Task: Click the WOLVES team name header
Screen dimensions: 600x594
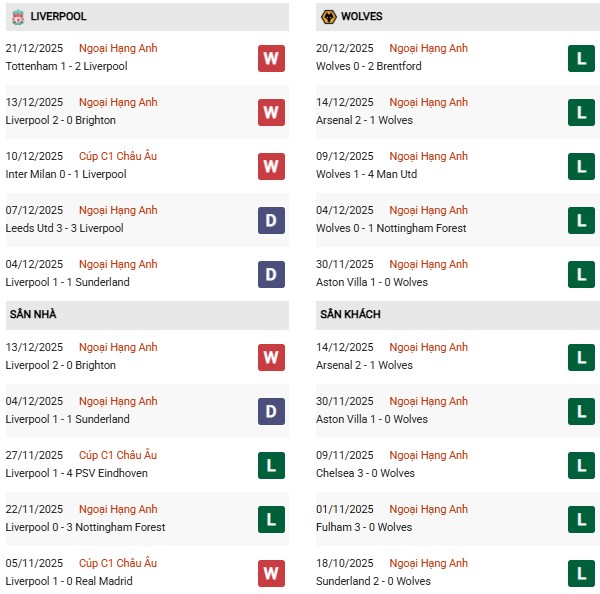Action: [361, 17]
